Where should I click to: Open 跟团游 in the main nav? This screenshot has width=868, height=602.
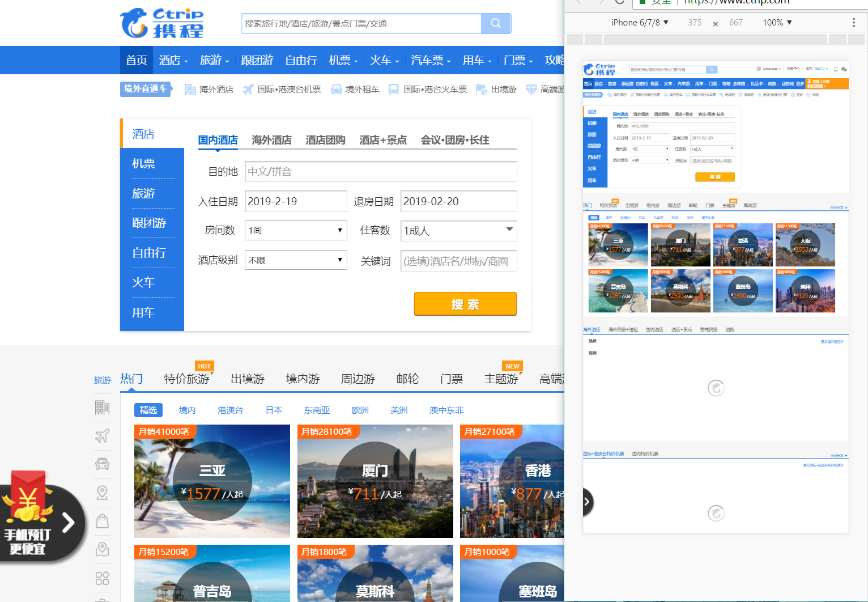pos(257,60)
